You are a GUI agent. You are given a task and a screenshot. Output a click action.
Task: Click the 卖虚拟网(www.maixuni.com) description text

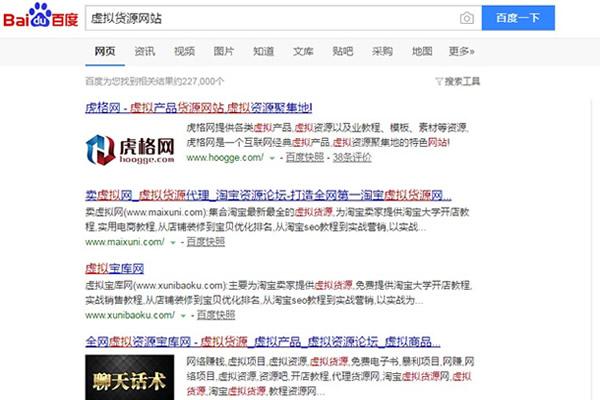(277, 219)
